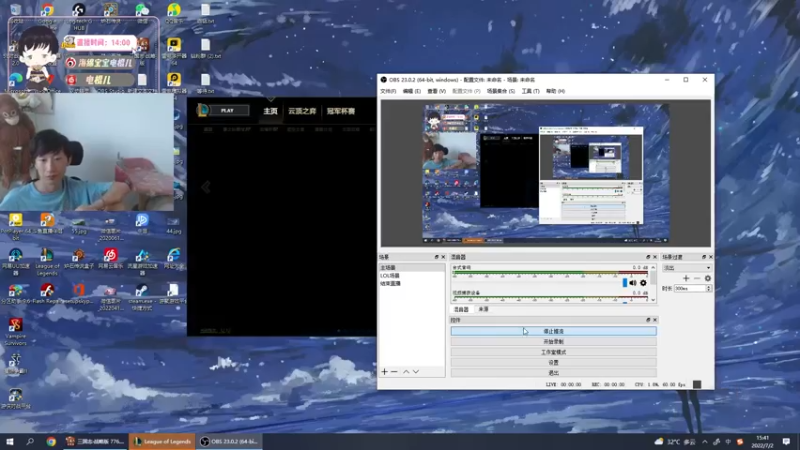Open 主页 tab in League client
The width and height of the screenshot is (800, 450).
pos(270,111)
